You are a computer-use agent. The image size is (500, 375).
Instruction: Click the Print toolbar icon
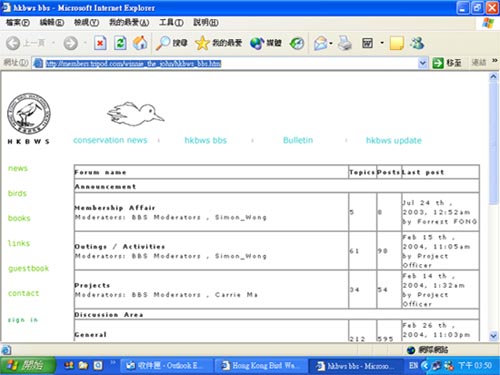pyautogui.click(x=345, y=43)
